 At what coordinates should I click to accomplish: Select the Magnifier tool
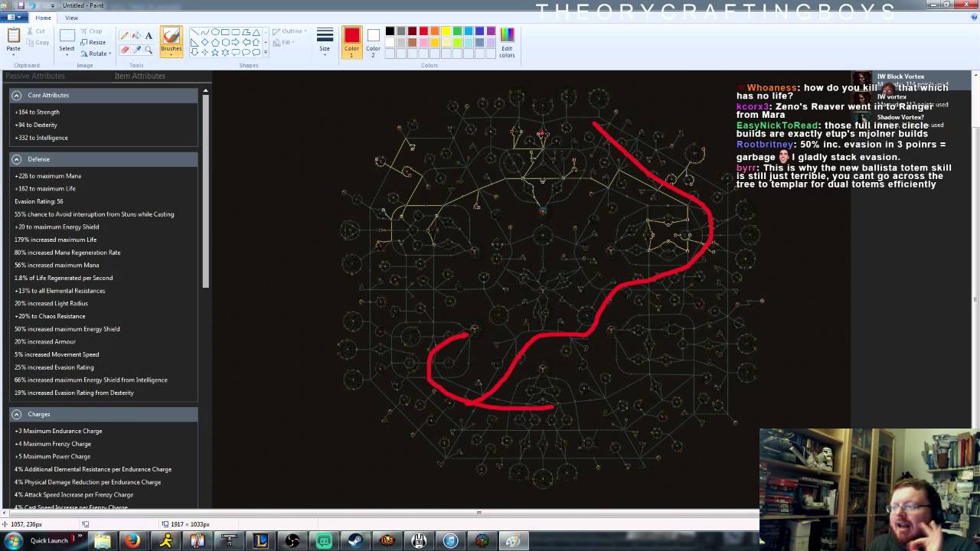pos(149,50)
